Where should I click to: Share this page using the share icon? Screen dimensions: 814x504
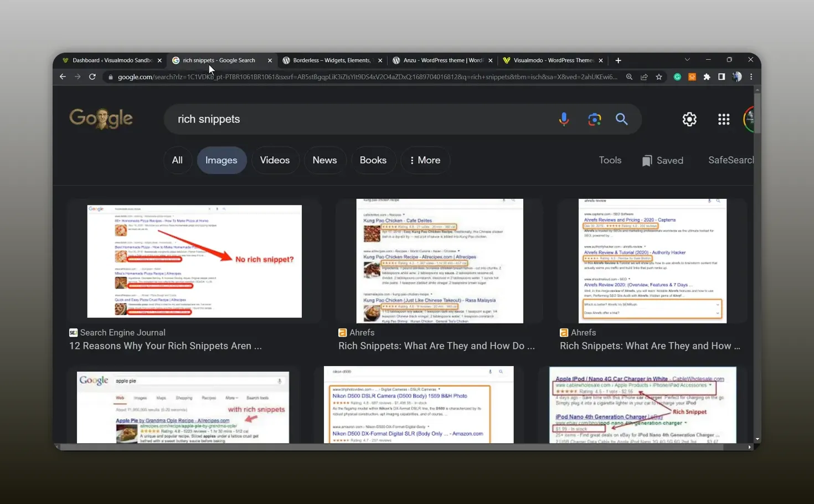pyautogui.click(x=644, y=77)
